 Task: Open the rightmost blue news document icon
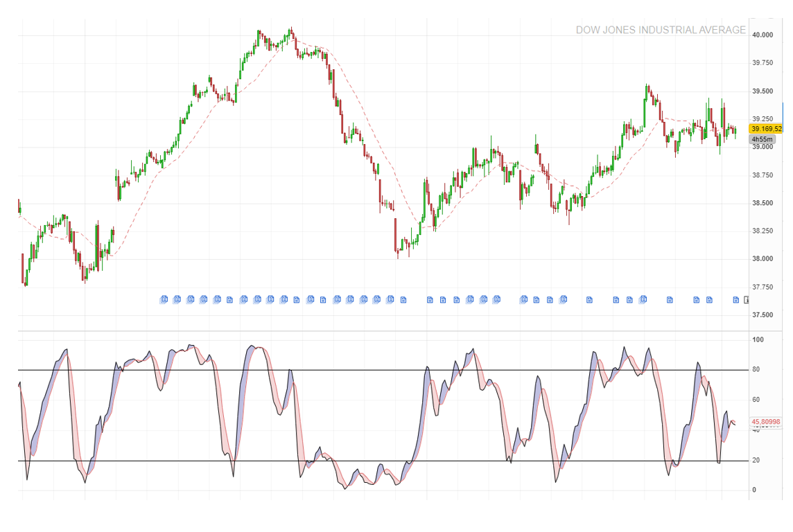click(x=736, y=300)
